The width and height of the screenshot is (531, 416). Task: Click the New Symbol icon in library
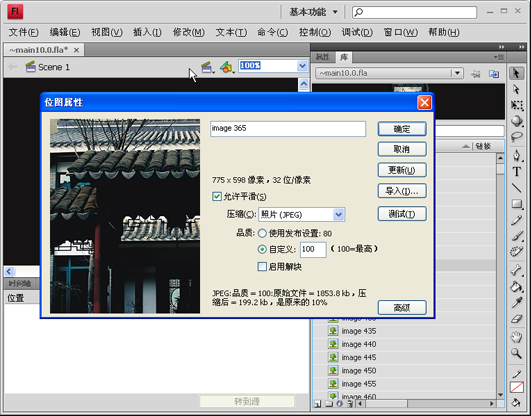click(318, 403)
